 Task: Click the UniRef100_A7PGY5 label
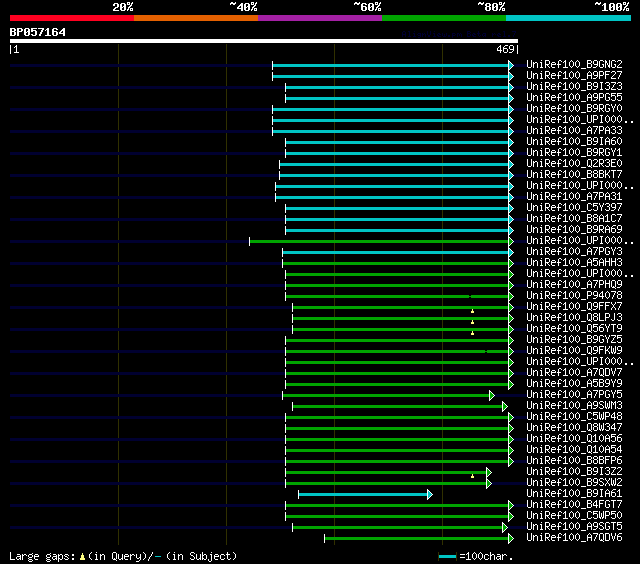point(574,395)
